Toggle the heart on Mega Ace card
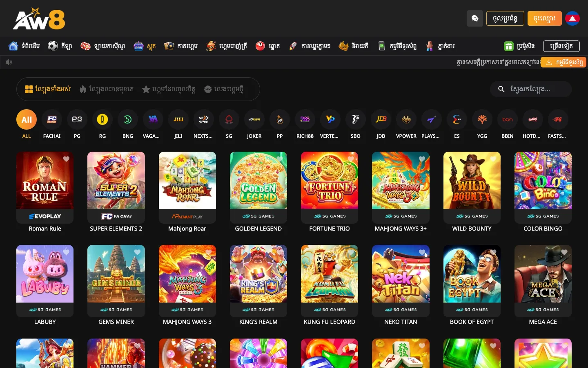This screenshot has height=368, width=588. [564, 252]
